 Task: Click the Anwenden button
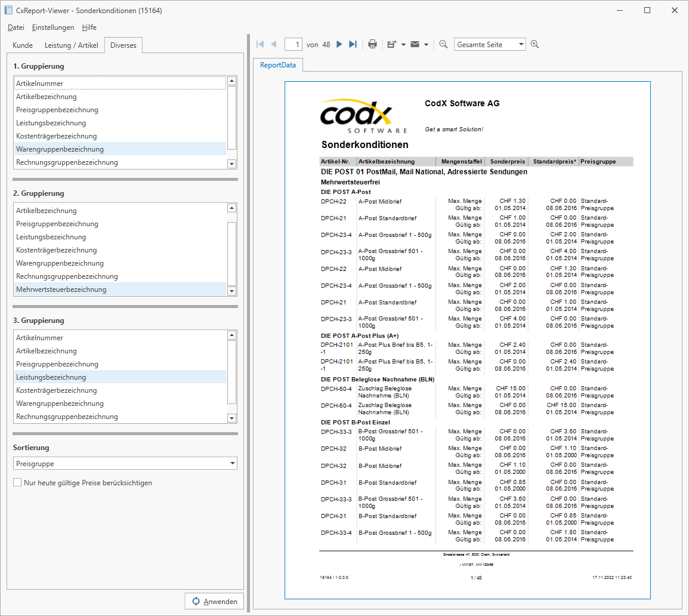pos(214,601)
